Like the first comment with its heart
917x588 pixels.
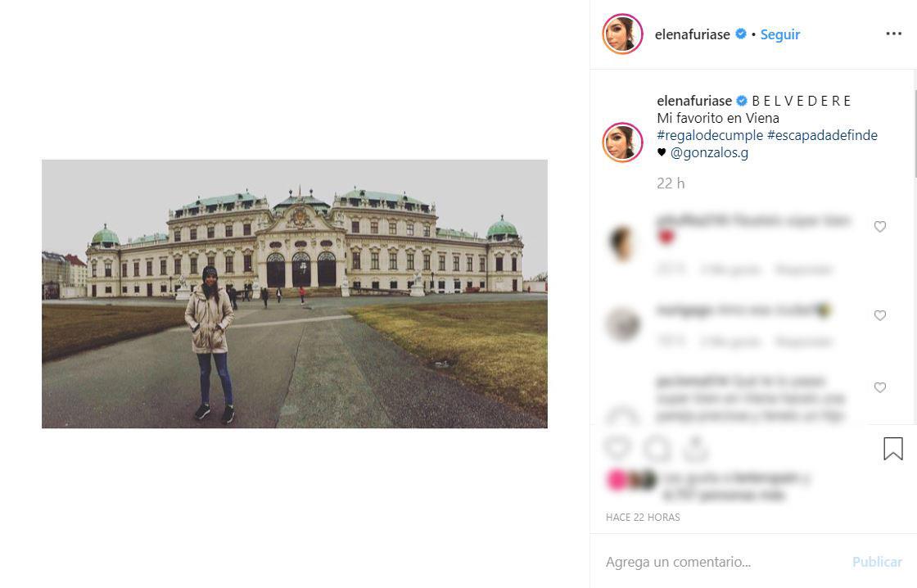click(879, 226)
